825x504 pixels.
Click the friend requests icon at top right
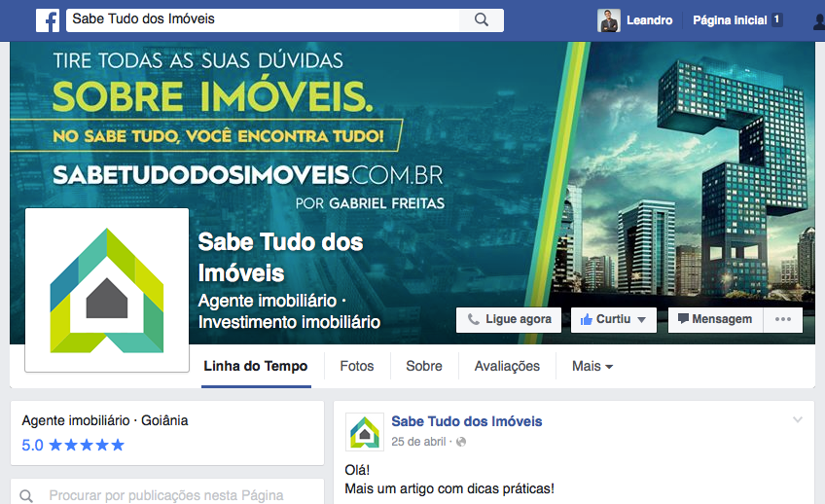coord(819,21)
